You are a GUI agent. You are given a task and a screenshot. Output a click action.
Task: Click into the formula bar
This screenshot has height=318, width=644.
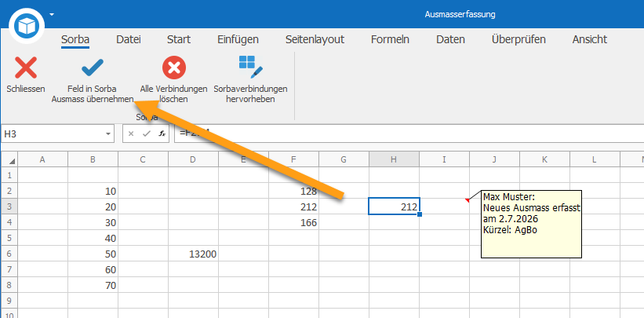(x=409, y=134)
